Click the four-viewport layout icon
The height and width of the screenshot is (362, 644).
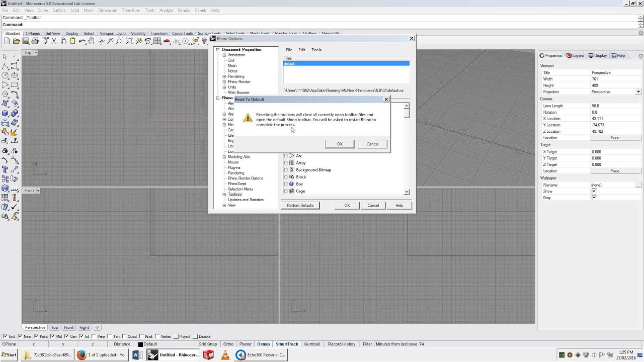[x=157, y=41]
